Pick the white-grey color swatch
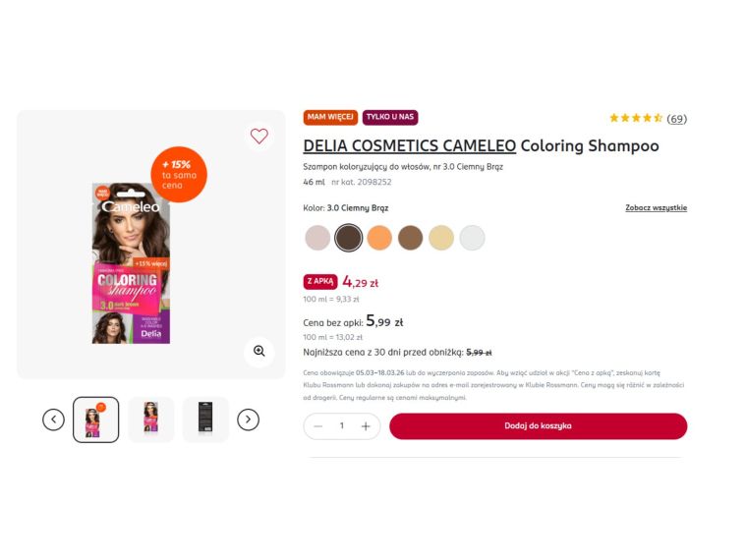This screenshot has height=560, width=747. tap(472, 238)
